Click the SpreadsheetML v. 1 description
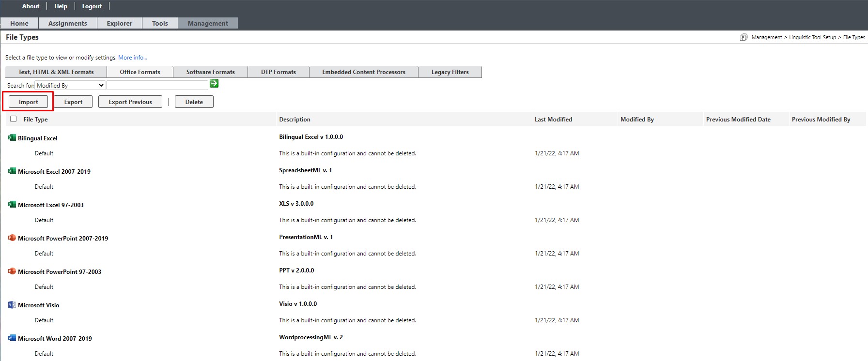 tap(306, 170)
